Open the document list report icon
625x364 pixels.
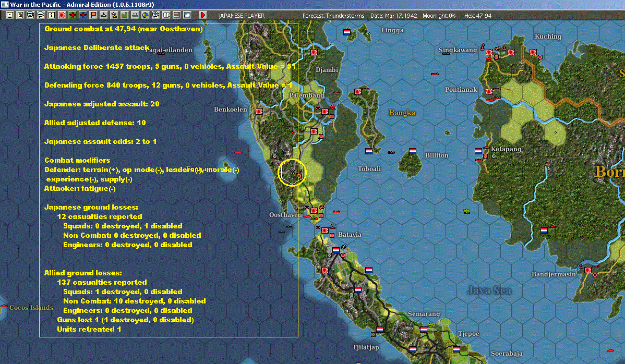coord(20,15)
